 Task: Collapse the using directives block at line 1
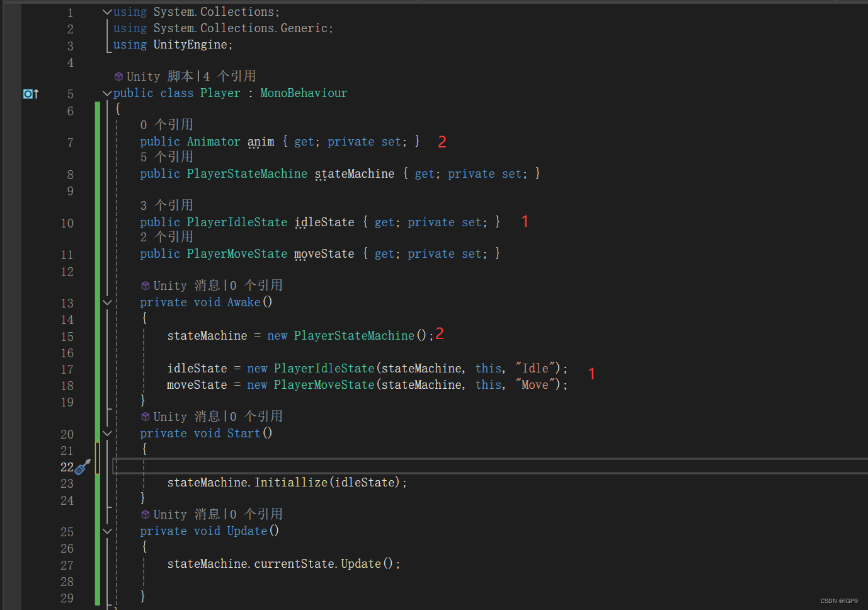[107, 12]
